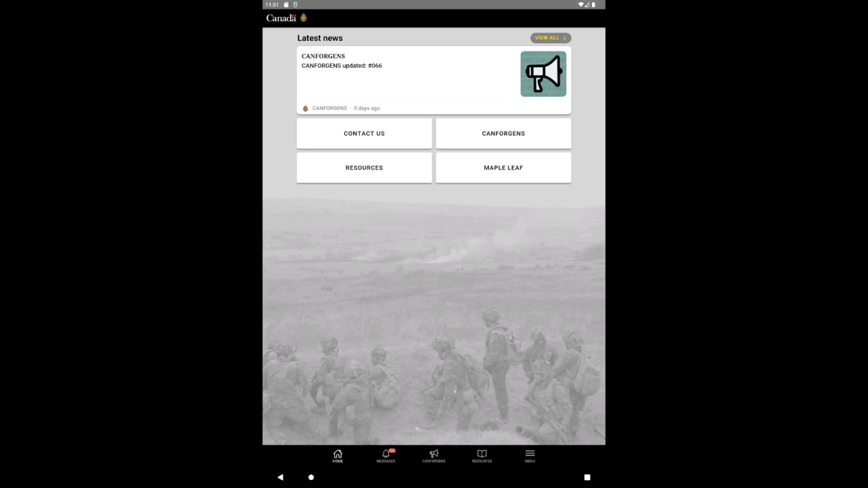Open the Resources tile button
Viewport: 868px width, 488px height.
pyautogui.click(x=364, y=167)
